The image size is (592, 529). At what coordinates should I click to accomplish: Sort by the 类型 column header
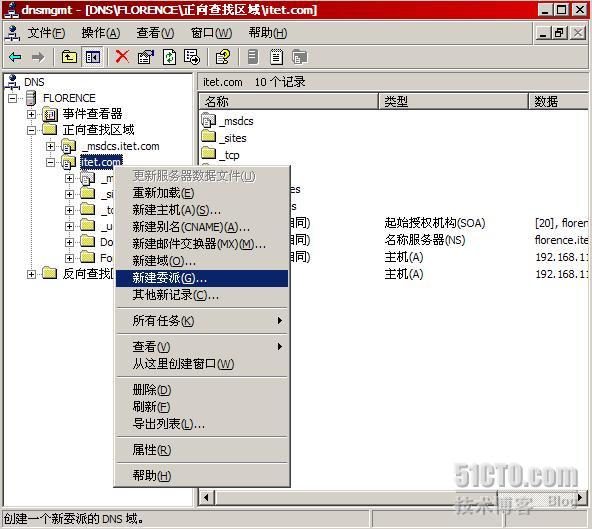pyautogui.click(x=453, y=101)
